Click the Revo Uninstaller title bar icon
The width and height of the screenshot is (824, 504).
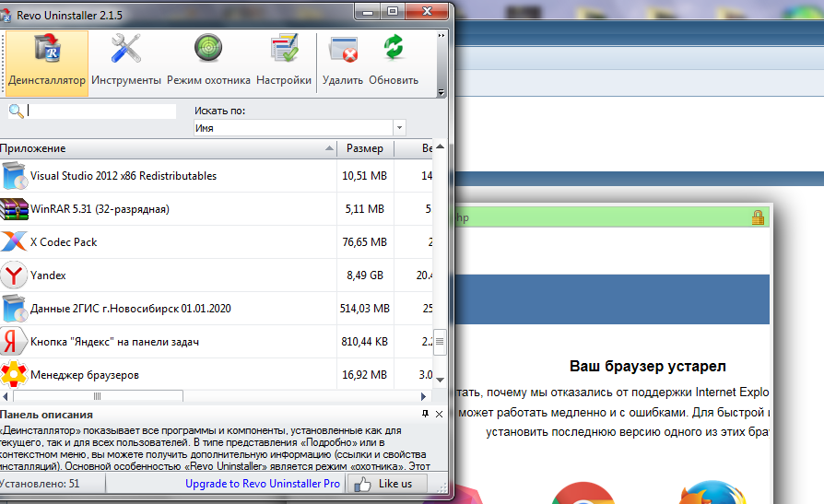click(6, 16)
